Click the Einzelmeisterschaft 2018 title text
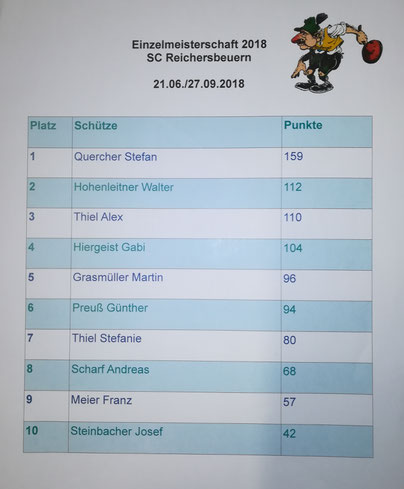Screen dimensions: 404x489 tap(199, 44)
